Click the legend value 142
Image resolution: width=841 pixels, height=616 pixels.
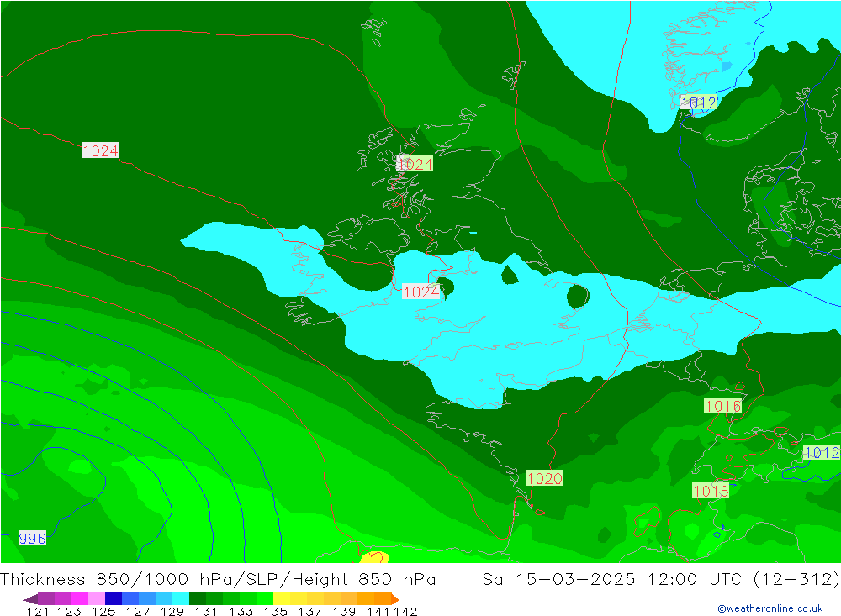pos(405,611)
